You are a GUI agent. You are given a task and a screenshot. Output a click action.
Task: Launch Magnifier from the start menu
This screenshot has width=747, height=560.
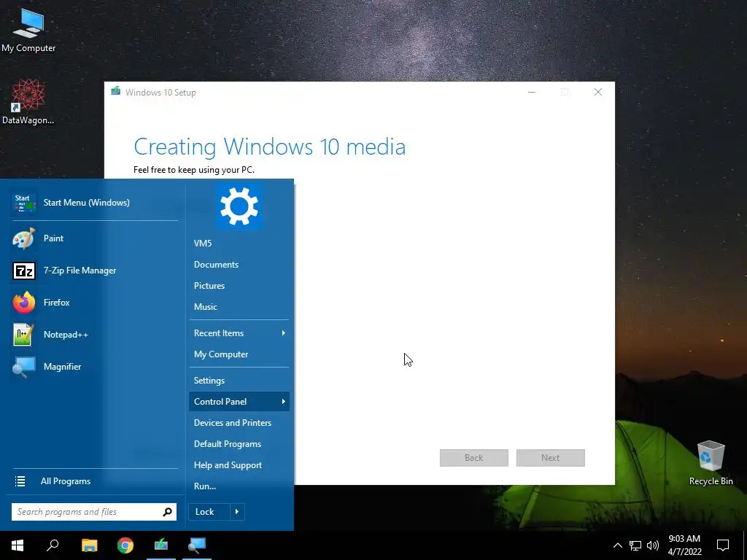94,367
